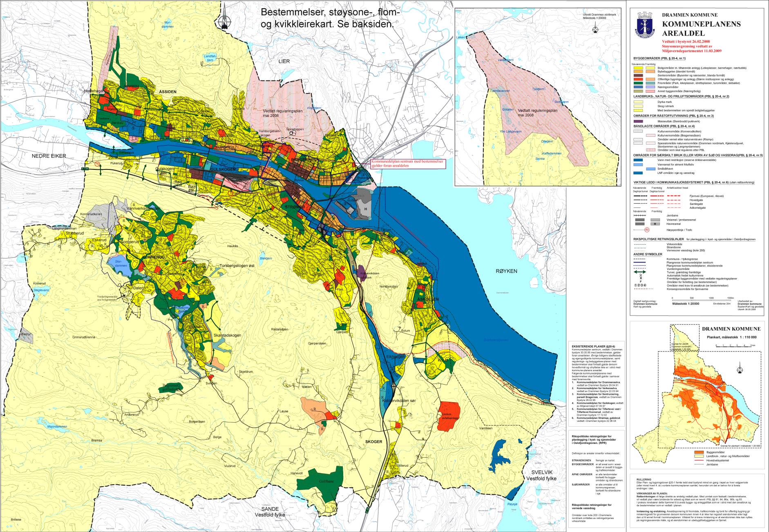Select the red Offentlige bygninger Nåværende swatch
Viewport: 769px width, 532px height.
(639, 79)
